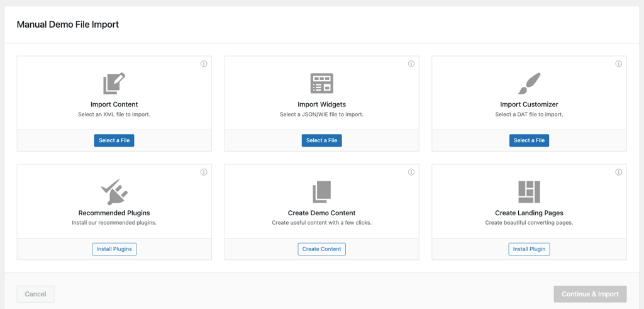Click the Create Landing Pages grid icon
Screen dimensions: 644x309
point(529,192)
